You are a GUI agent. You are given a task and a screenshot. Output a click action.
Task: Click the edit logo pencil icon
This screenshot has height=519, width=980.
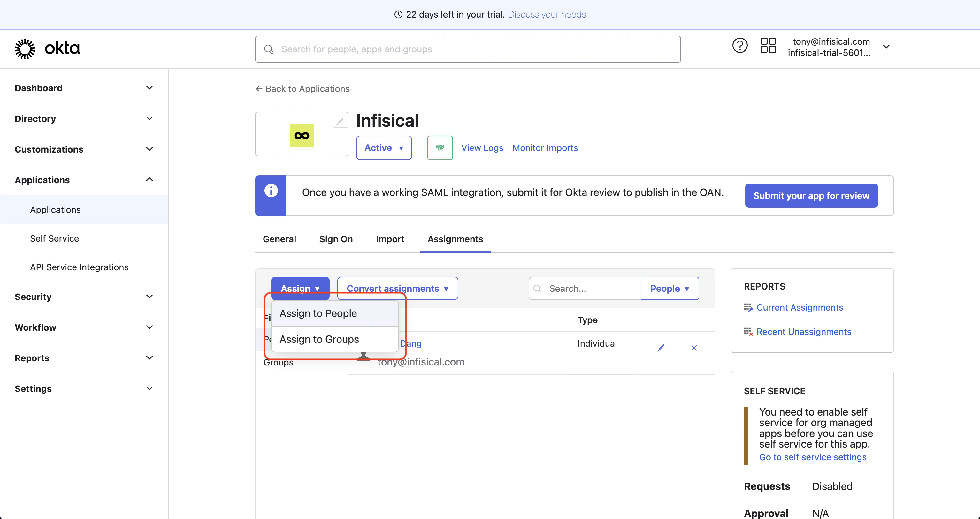click(x=340, y=121)
